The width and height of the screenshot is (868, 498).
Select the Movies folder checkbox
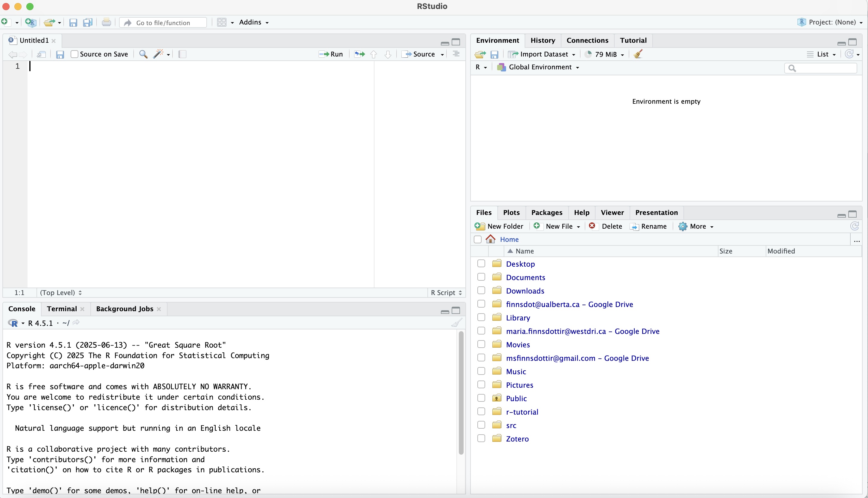481,344
